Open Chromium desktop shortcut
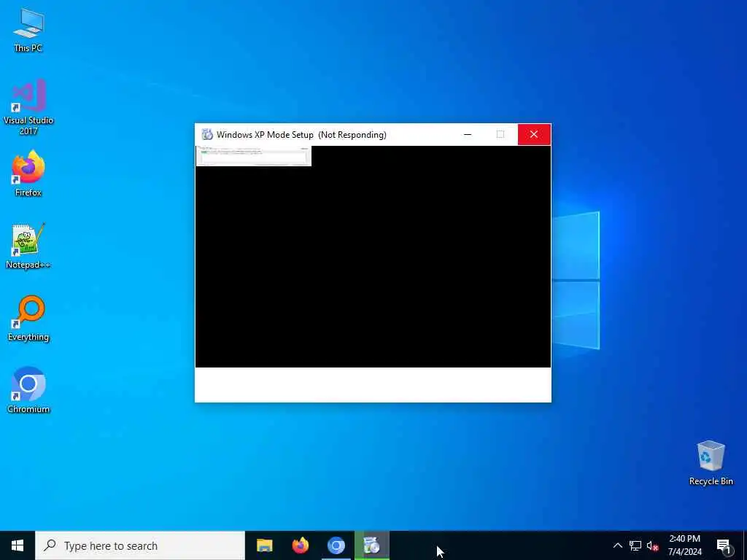 pos(28,390)
